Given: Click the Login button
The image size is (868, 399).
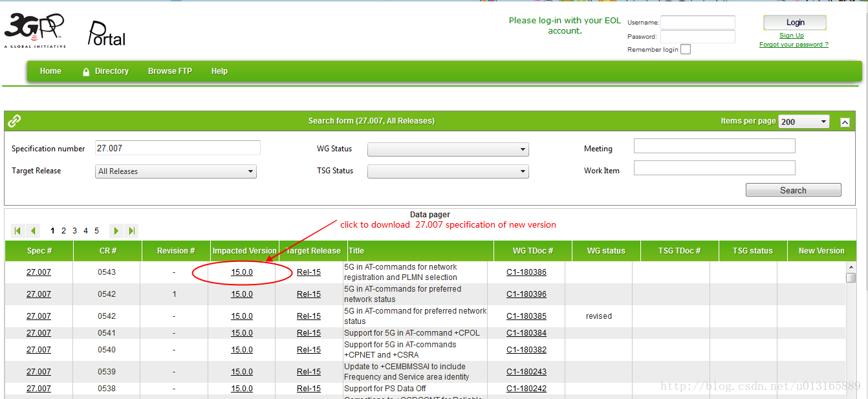Looking at the screenshot, I should 795,23.
